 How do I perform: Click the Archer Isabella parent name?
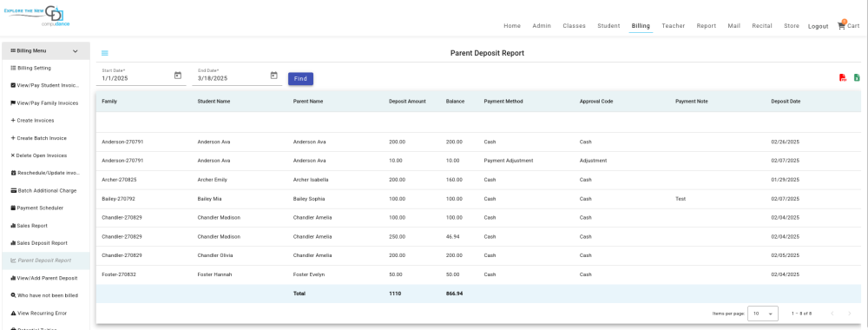[311, 180]
